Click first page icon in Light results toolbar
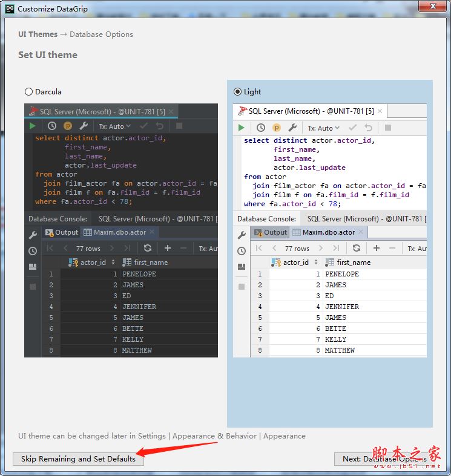Viewport: 451px width, 476px height. pos(258,249)
